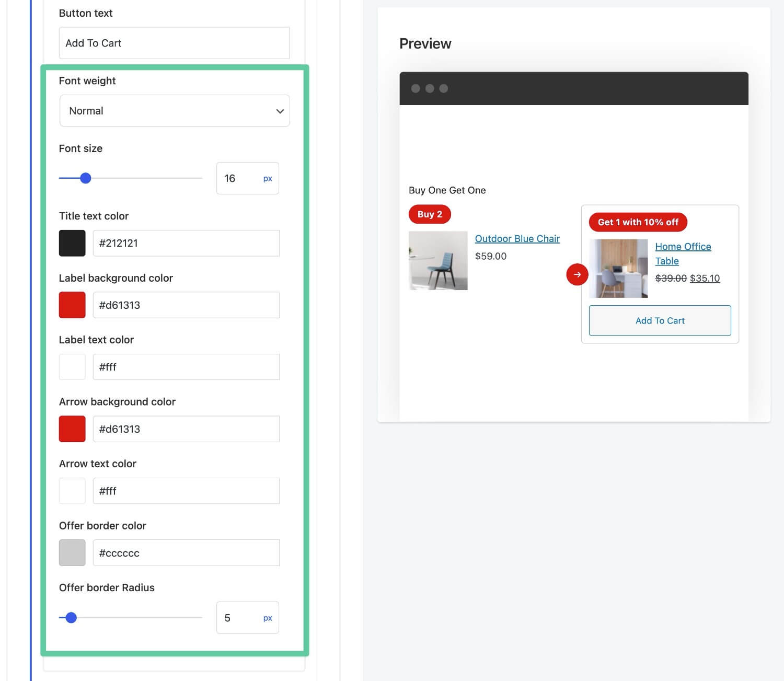Edit the Arrow text color hex field
This screenshot has height=681, width=784.
coord(186,491)
